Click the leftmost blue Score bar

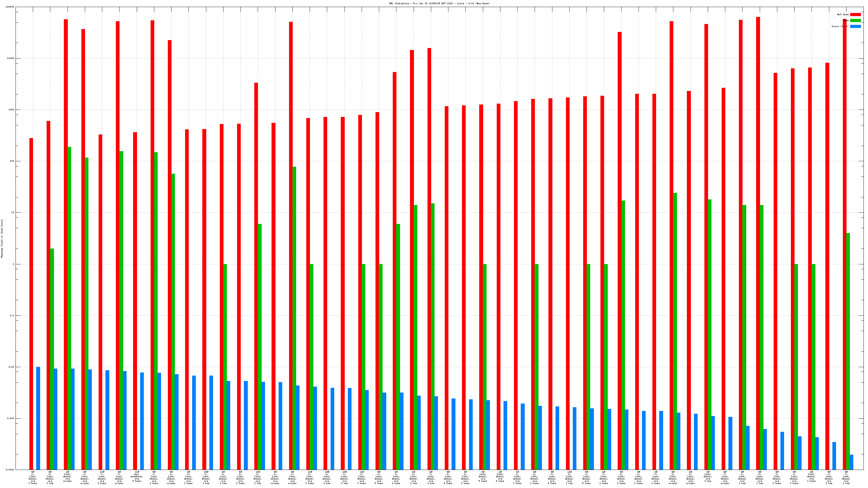pos(38,418)
